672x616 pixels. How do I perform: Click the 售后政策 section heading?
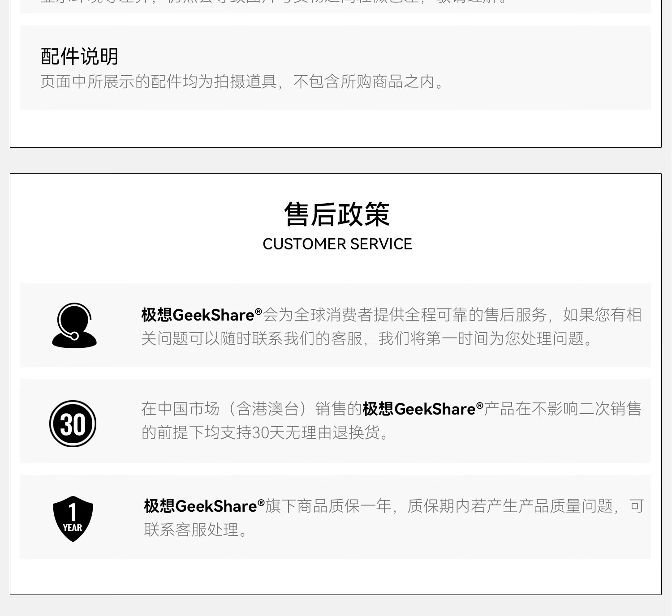337,214
